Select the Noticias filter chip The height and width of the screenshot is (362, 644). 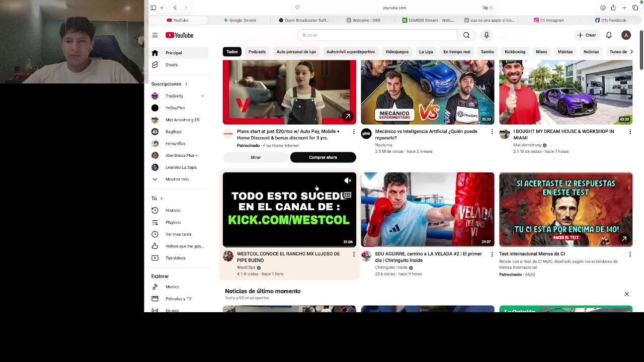click(591, 52)
